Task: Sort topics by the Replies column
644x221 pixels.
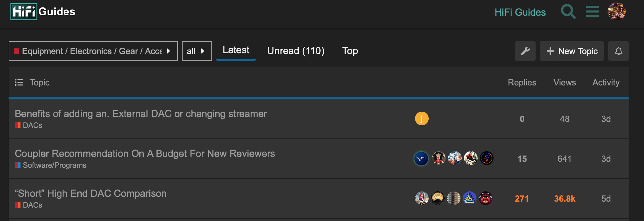Action: pyautogui.click(x=522, y=83)
